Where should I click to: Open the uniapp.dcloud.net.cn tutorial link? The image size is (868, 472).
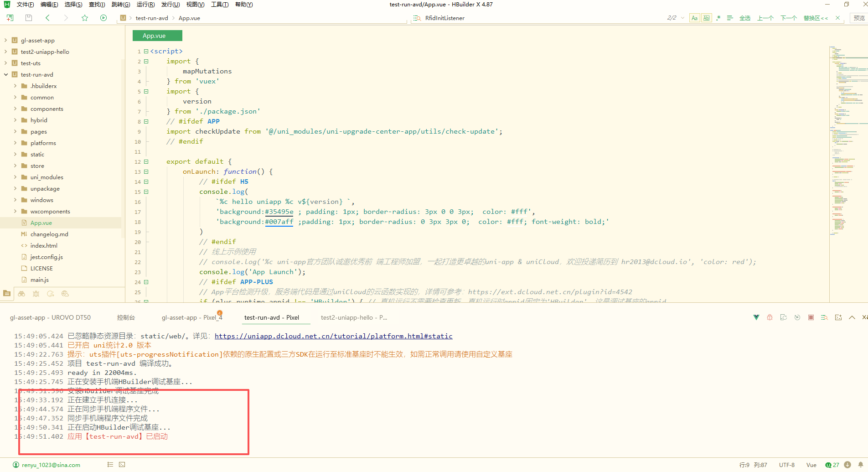(x=333, y=336)
